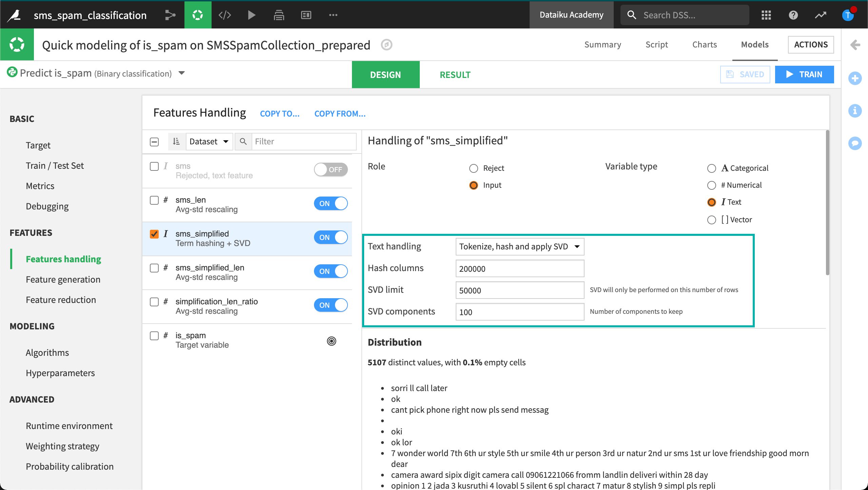Open the discussions chat bubble icon
Viewport: 868px width, 490px height.
(x=855, y=143)
